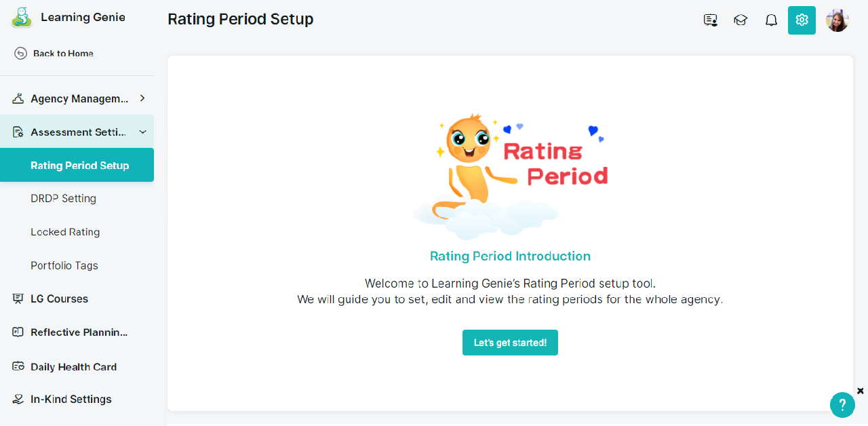Expand the Agency Management chevron
The width and height of the screenshot is (868, 426).
pos(142,98)
